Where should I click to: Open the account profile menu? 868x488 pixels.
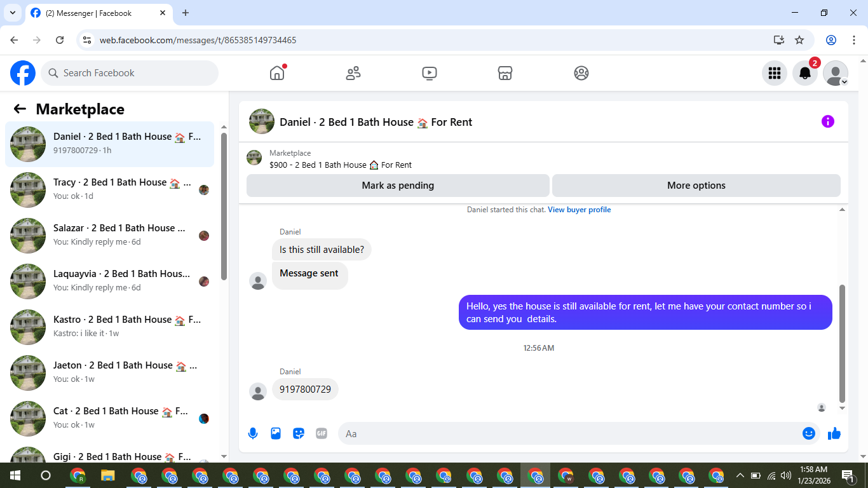pyautogui.click(x=836, y=73)
